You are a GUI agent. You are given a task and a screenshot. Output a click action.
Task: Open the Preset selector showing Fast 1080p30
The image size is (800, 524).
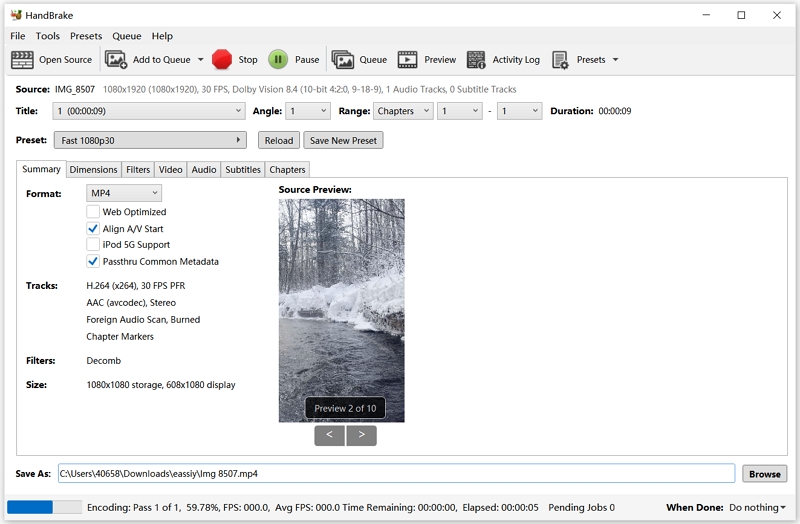(150, 140)
